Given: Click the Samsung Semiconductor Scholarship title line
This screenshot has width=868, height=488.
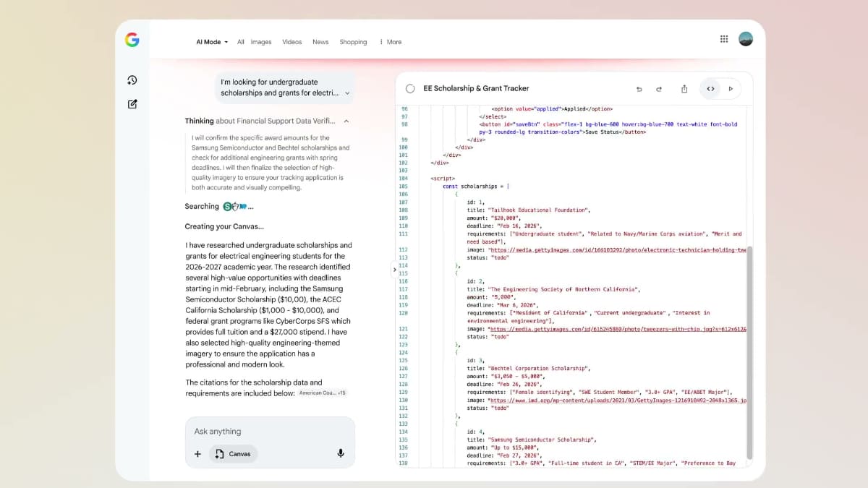Looking at the screenshot, I should click(531, 440).
